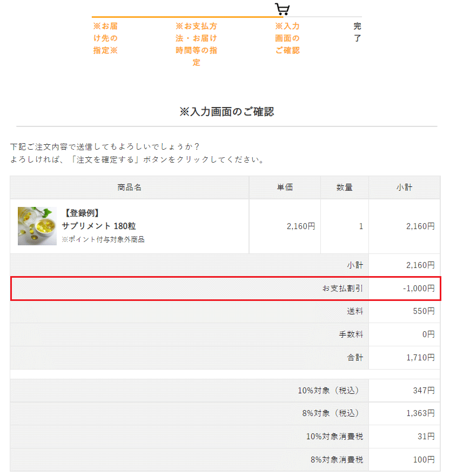This screenshot has height=476, width=450.
Task: Click the 単価 column header
Action: (285, 187)
